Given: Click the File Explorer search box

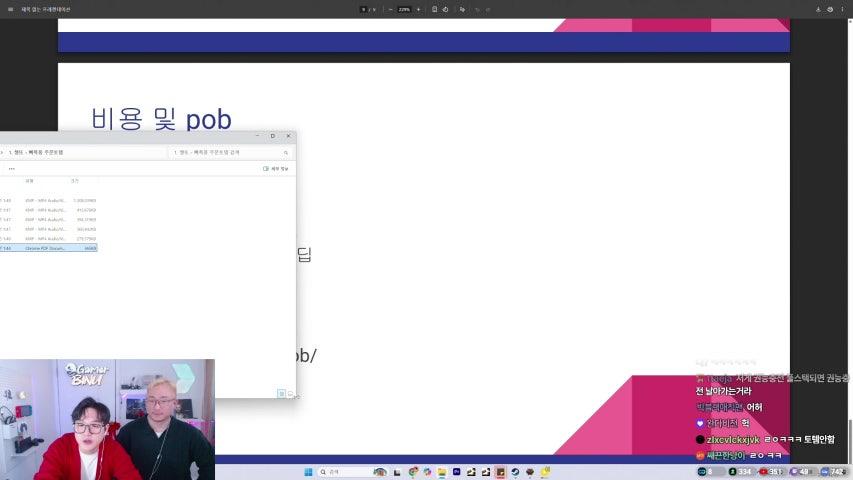Looking at the screenshot, I should point(231,152).
